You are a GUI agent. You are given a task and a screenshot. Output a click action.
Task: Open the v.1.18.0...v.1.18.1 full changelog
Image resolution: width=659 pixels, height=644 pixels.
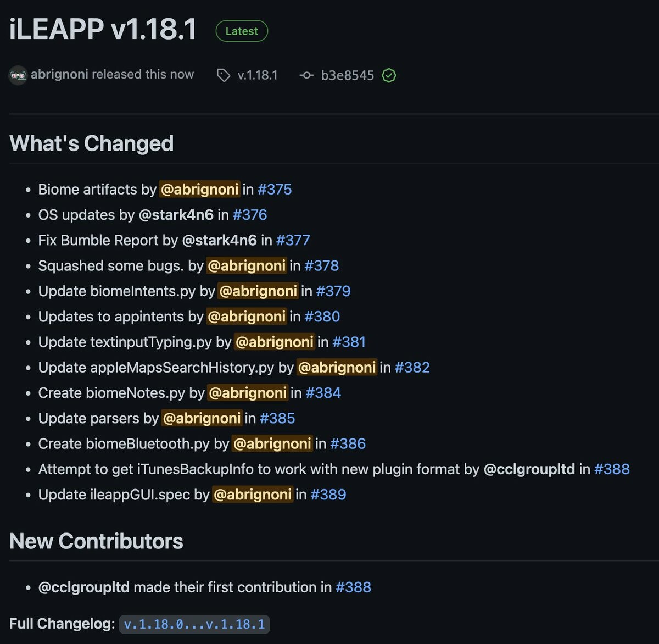(194, 624)
